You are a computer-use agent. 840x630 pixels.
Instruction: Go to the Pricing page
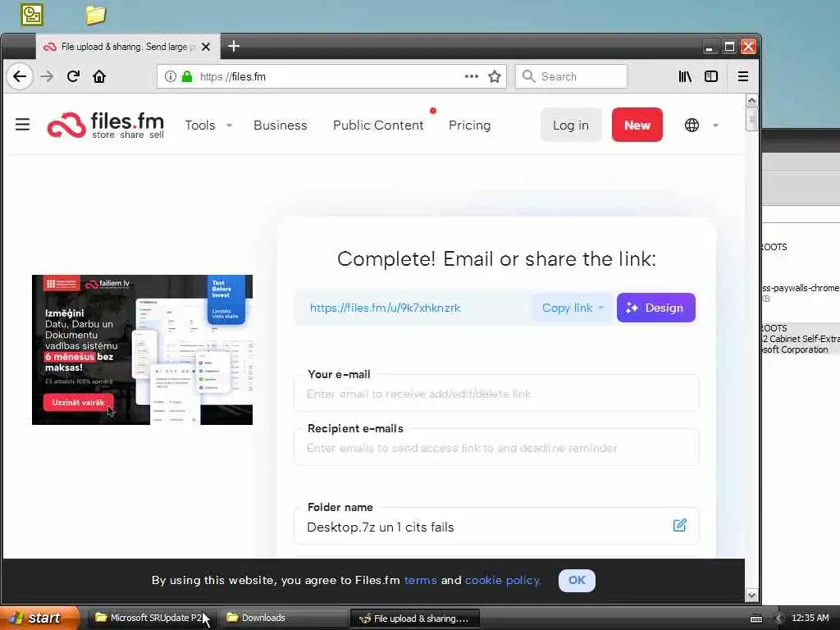[x=469, y=126]
